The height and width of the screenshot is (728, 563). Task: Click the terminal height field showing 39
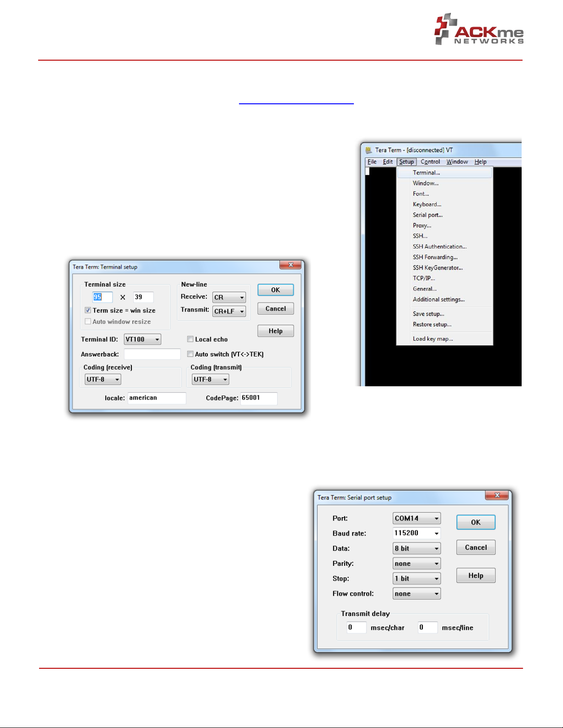143,297
